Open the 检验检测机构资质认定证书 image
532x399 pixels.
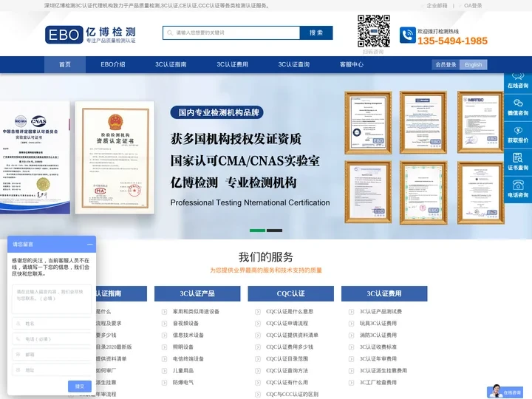115,157
